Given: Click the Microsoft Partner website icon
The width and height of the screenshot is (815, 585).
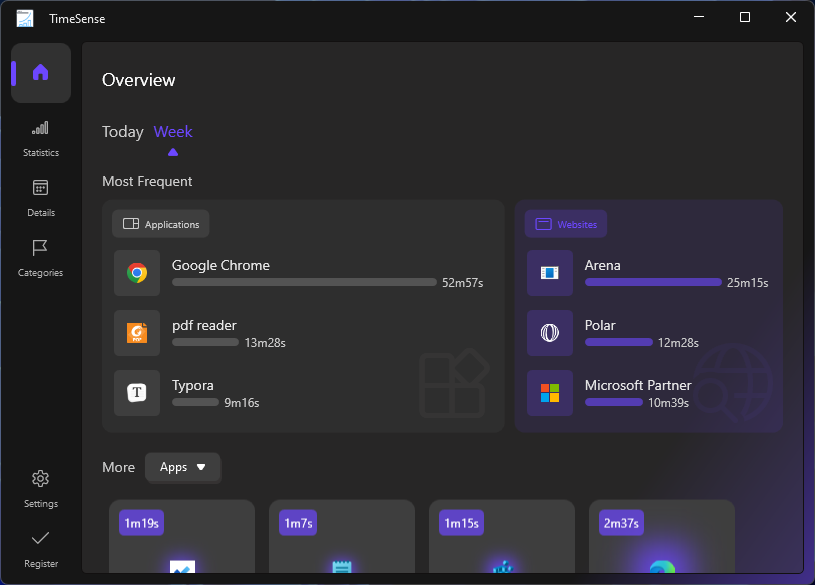Looking at the screenshot, I should pyautogui.click(x=549, y=392).
